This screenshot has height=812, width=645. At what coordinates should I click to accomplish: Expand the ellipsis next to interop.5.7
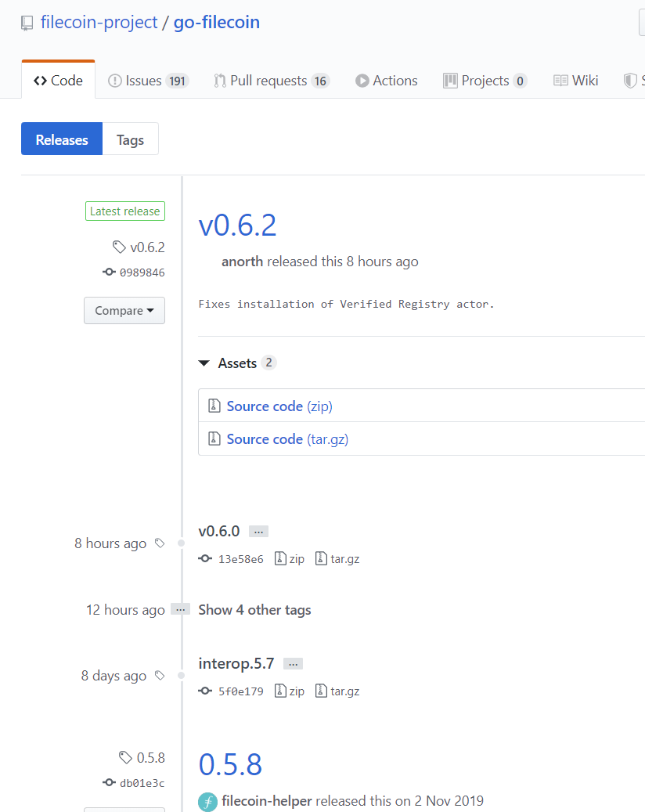pos(293,664)
